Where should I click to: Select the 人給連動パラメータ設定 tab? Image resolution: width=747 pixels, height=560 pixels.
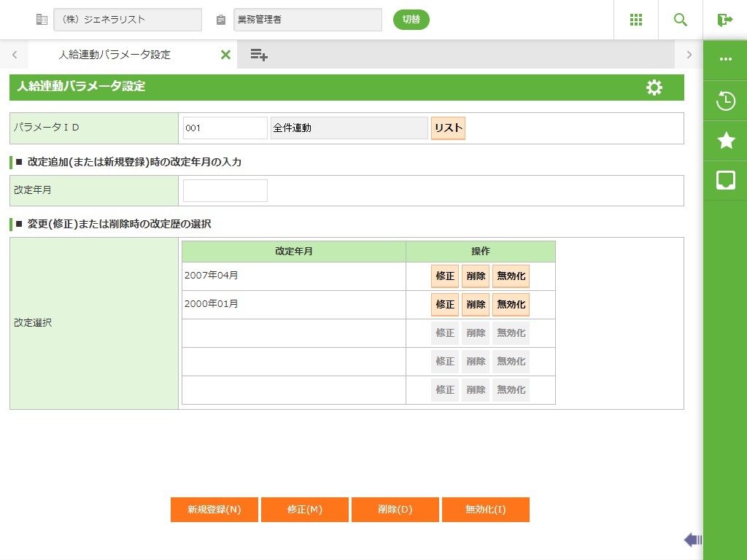pyautogui.click(x=115, y=55)
